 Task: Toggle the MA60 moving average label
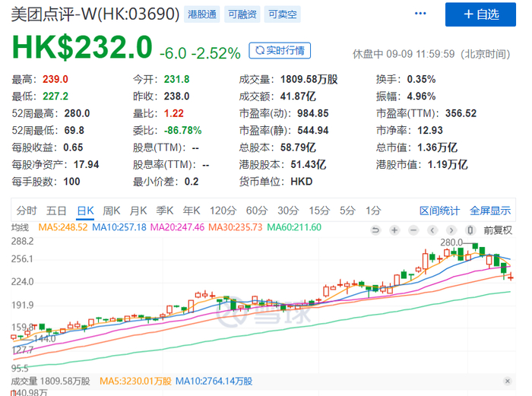[x=294, y=227]
